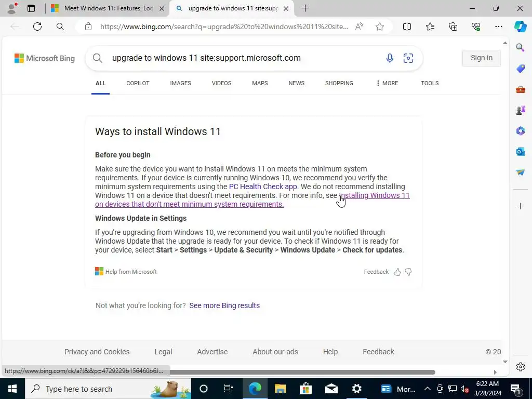Select the ALL results tab
Screen dimensions: 532x399
100,83
